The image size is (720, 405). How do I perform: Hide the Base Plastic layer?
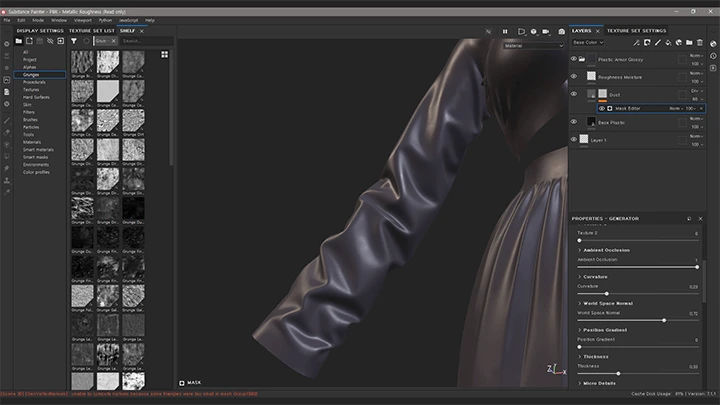[574, 122]
